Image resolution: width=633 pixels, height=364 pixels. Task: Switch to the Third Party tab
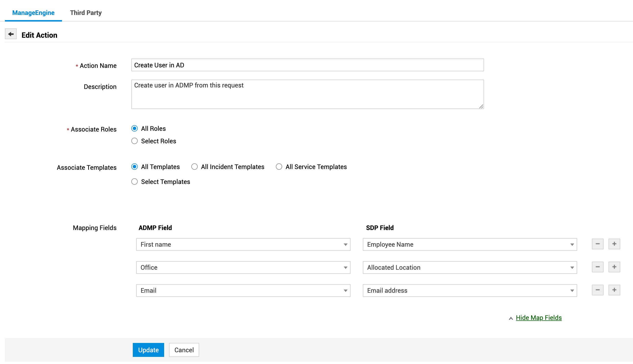click(x=86, y=13)
